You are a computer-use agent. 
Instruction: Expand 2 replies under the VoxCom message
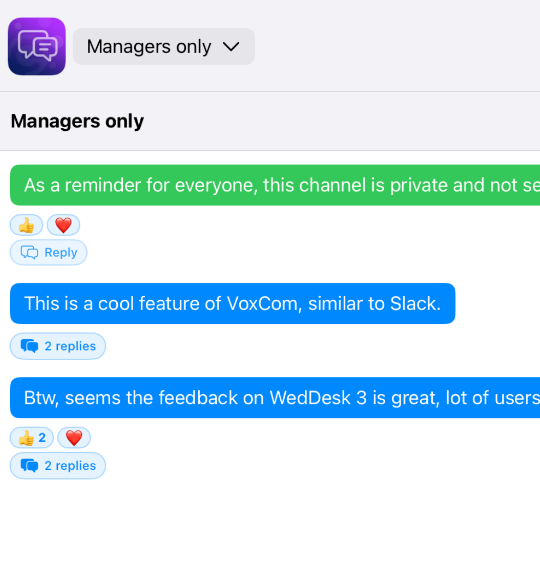pyautogui.click(x=58, y=346)
